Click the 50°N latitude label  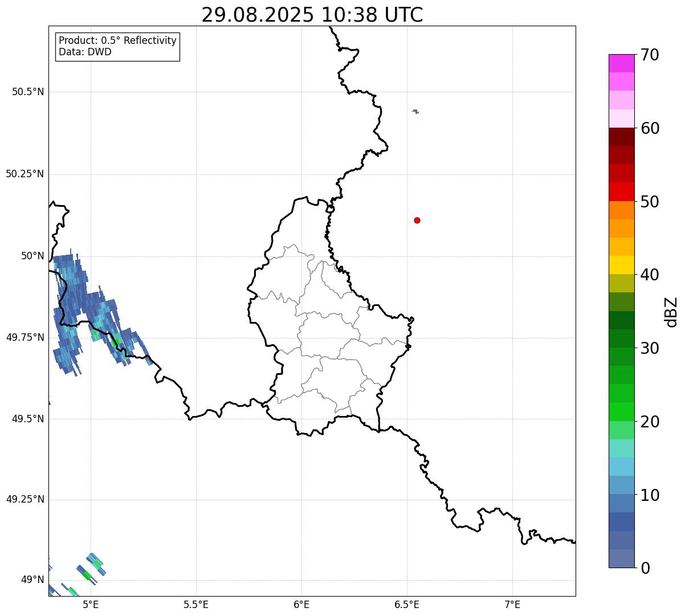[32, 256]
